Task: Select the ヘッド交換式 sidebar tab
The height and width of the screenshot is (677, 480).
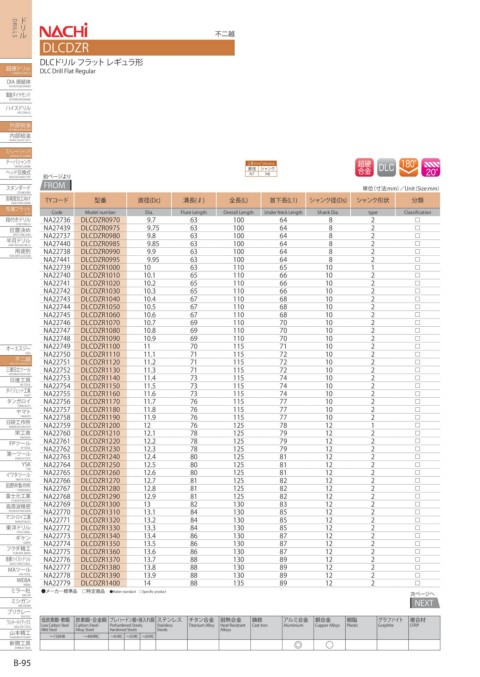Action: 16,174
